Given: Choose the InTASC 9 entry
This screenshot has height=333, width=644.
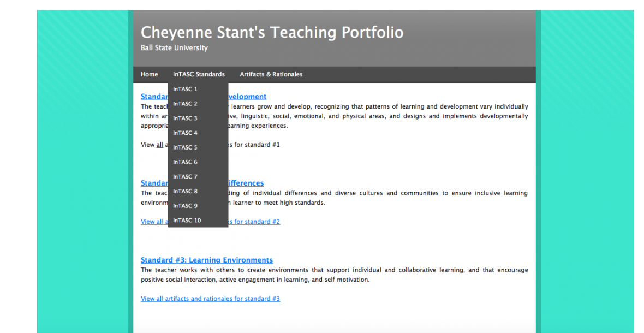Looking at the screenshot, I should (x=186, y=206).
